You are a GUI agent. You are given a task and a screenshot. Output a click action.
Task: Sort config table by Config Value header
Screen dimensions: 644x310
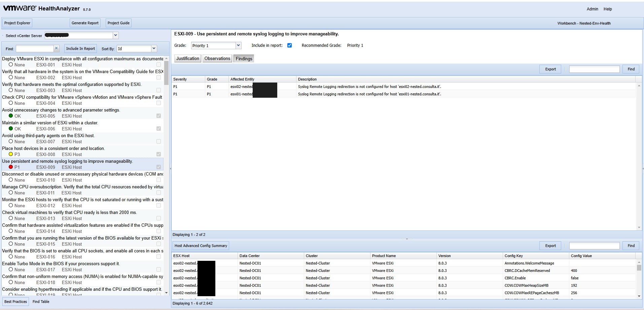click(x=602, y=256)
